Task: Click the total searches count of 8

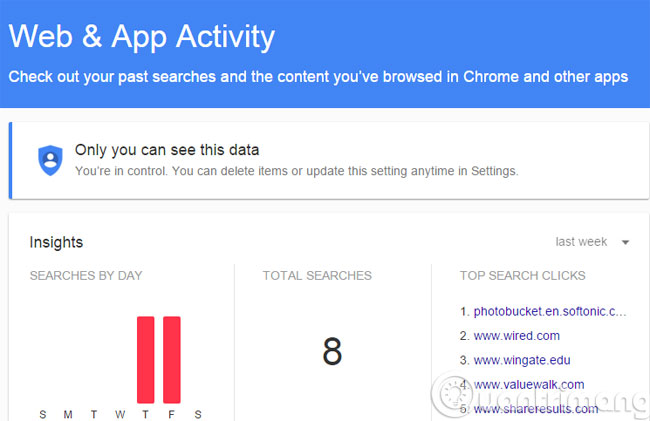Action: 332,351
